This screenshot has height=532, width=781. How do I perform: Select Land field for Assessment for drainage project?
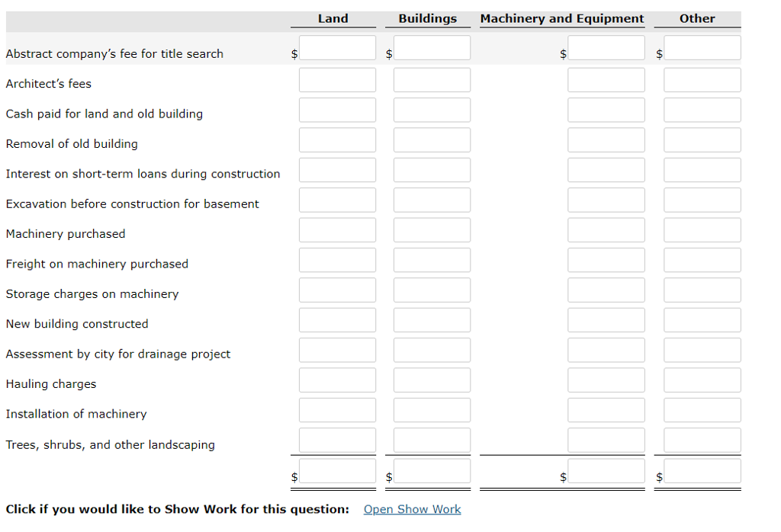(x=337, y=350)
